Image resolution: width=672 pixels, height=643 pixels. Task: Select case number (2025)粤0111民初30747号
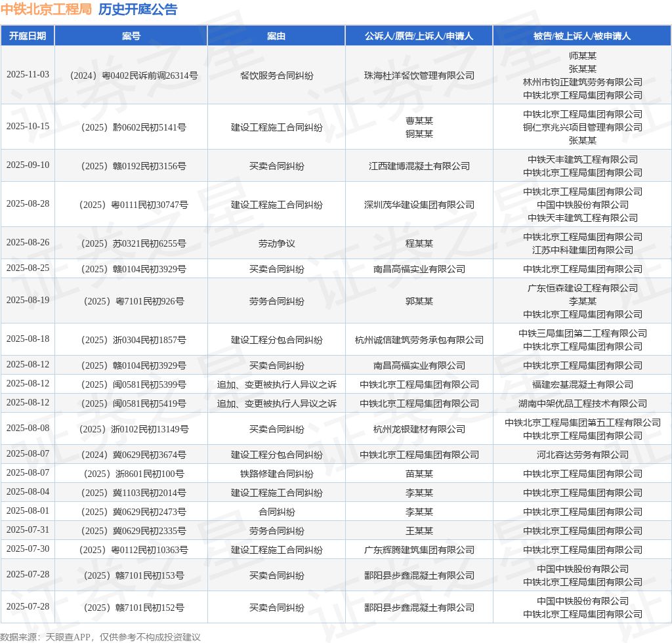(134, 205)
